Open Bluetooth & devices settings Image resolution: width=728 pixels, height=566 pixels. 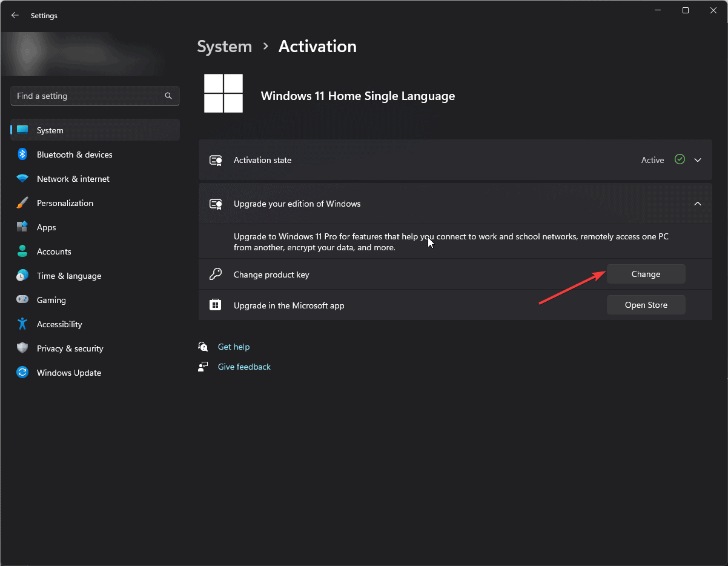pyautogui.click(x=95, y=155)
